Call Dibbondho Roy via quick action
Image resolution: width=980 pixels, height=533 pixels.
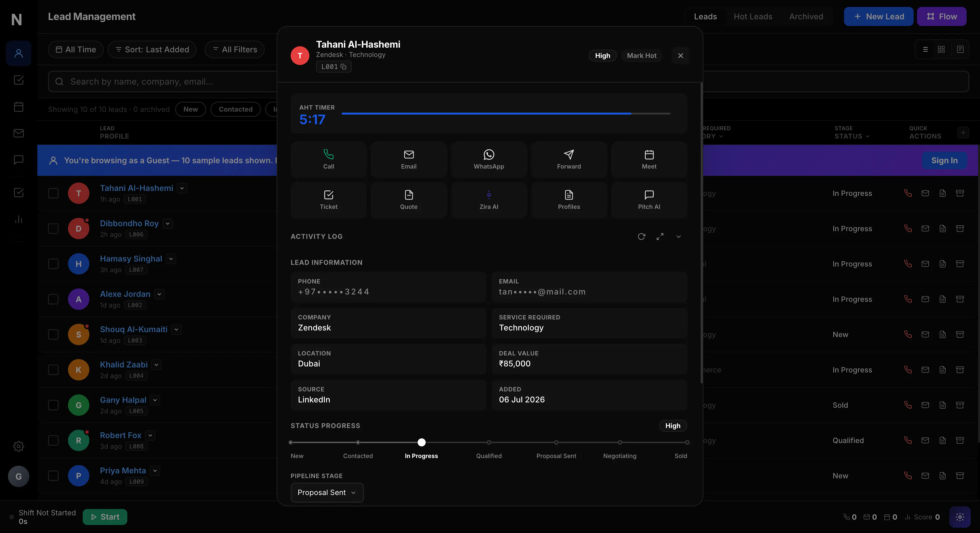[908, 229]
